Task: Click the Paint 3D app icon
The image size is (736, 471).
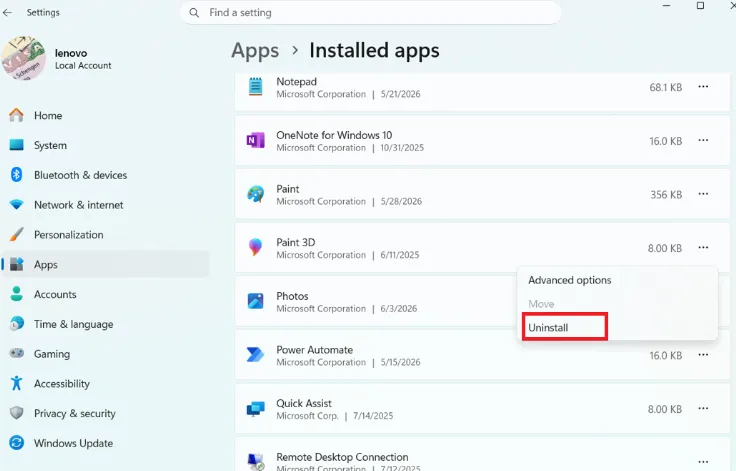Action: (x=255, y=247)
